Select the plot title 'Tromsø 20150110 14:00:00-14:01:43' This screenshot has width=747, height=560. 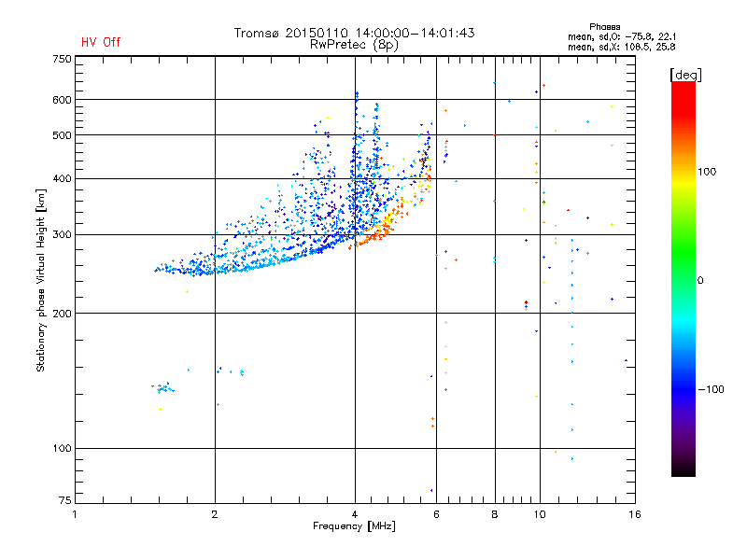(354, 33)
